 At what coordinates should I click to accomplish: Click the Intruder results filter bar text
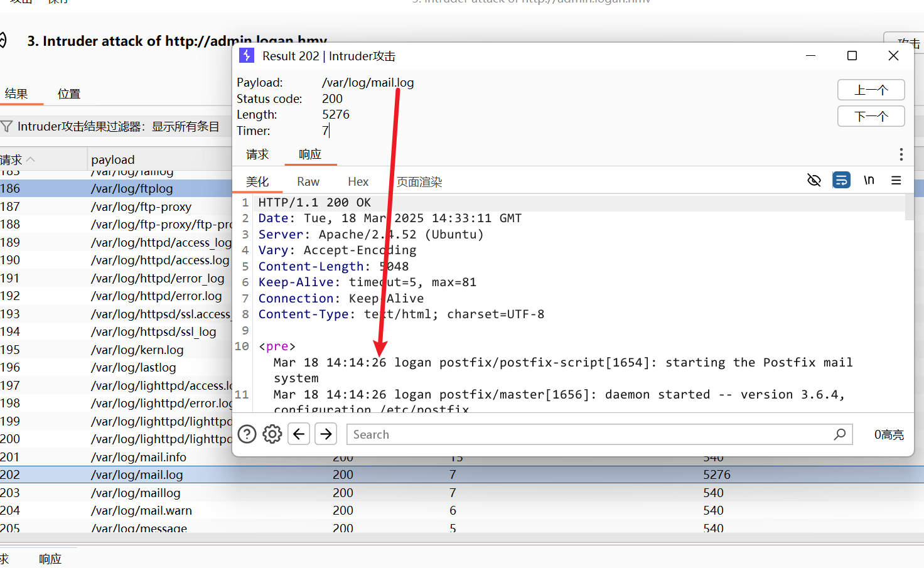click(119, 127)
